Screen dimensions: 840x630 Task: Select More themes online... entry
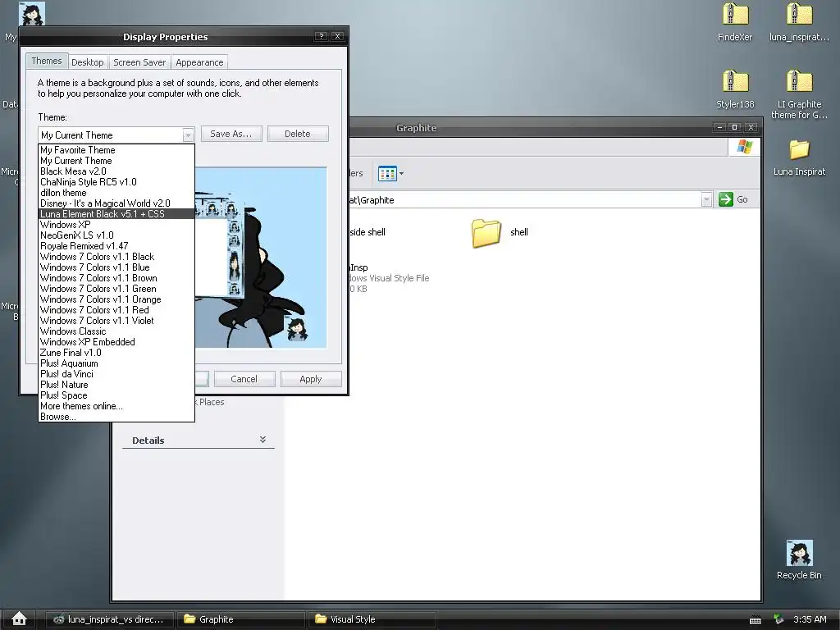click(116, 406)
